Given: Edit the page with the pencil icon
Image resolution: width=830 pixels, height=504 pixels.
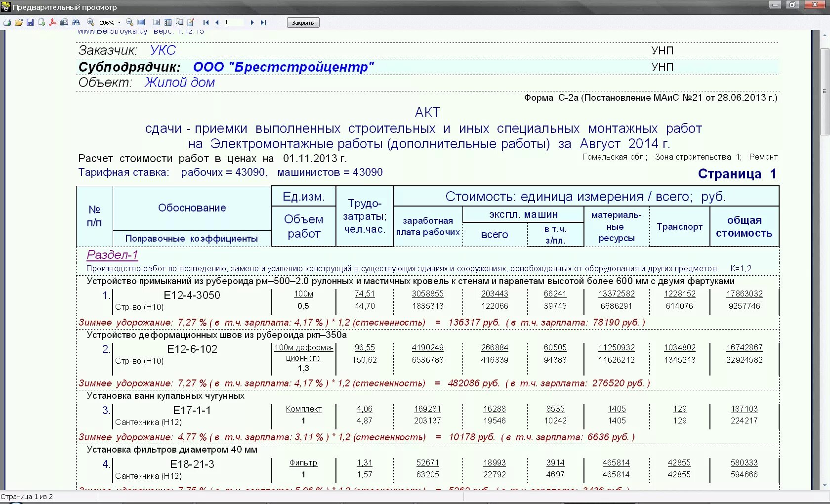Looking at the screenshot, I should [191, 22].
